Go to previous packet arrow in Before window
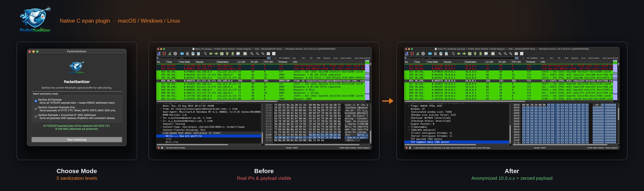This screenshot has height=191, width=644. (x=211, y=54)
